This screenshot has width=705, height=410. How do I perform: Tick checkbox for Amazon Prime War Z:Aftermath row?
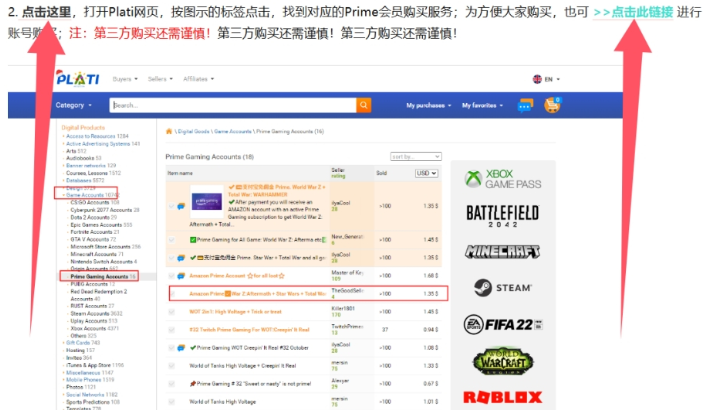tap(171, 294)
